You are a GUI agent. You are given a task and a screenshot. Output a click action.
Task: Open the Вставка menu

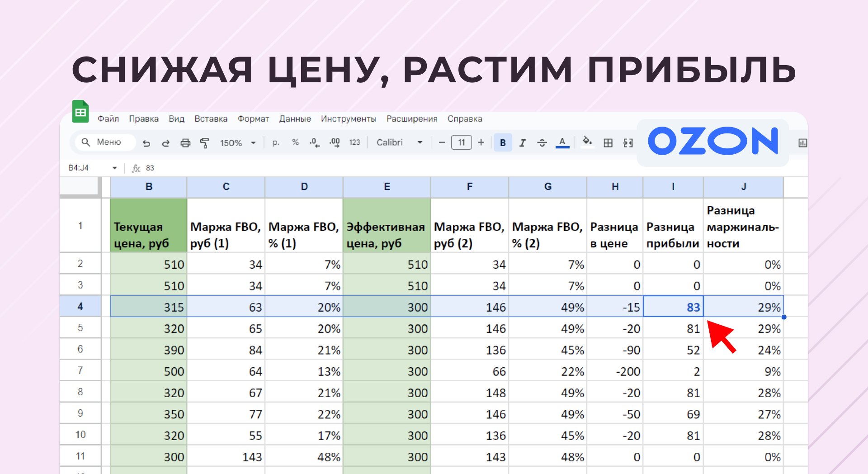(x=211, y=118)
